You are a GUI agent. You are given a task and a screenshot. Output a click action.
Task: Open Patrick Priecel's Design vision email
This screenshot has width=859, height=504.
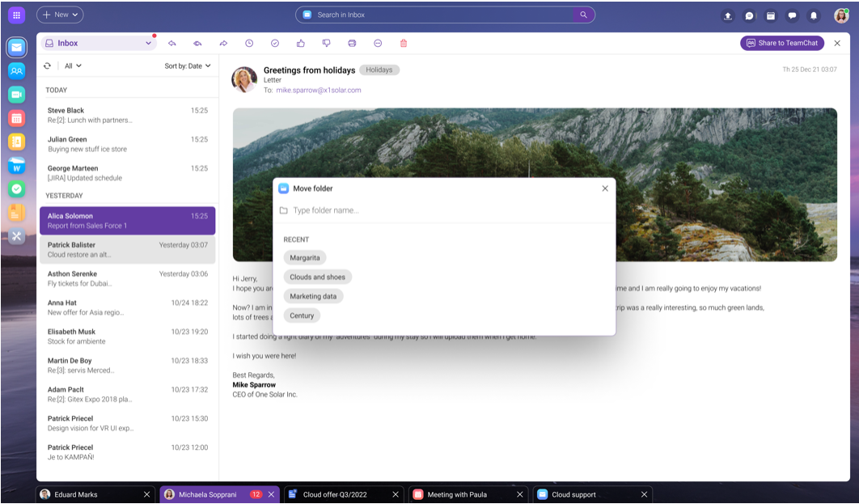click(x=128, y=423)
